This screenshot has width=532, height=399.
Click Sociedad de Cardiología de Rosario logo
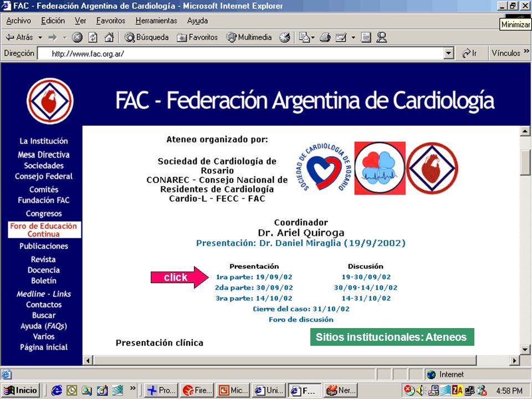tap(324, 167)
